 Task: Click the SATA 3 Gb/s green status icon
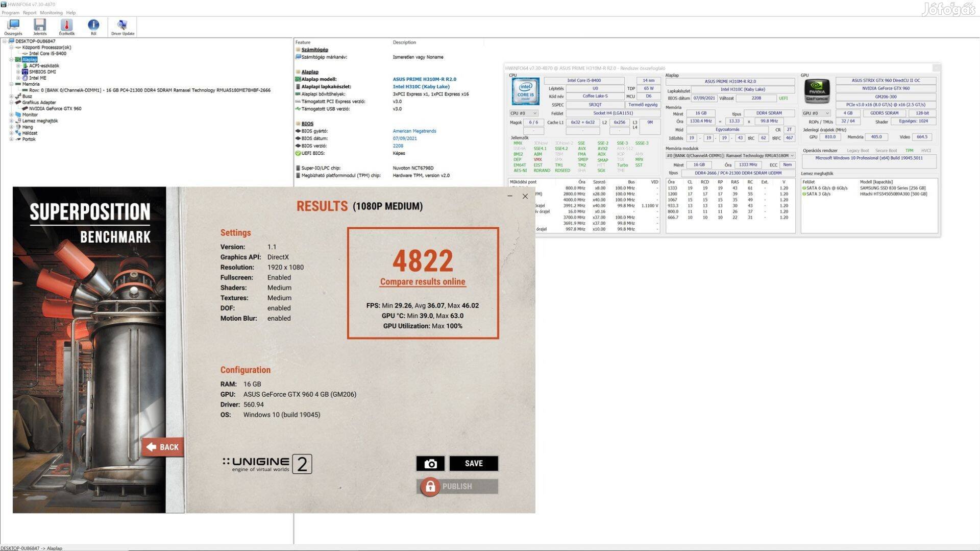click(804, 194)
